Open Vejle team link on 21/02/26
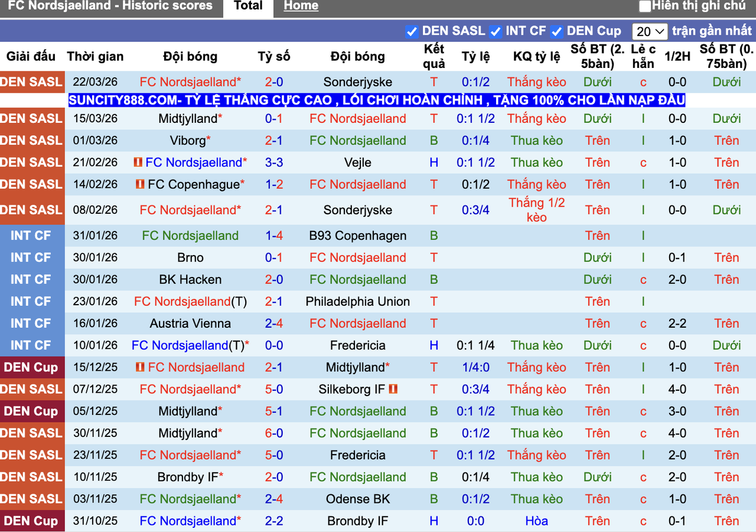The width and height of the screenshot is (756, 532). click(358, 162)
